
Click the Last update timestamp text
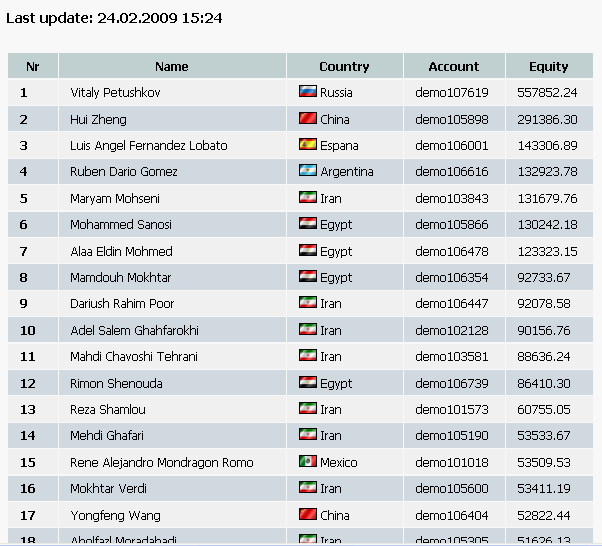pyautogui.click(x=114, y=18)
